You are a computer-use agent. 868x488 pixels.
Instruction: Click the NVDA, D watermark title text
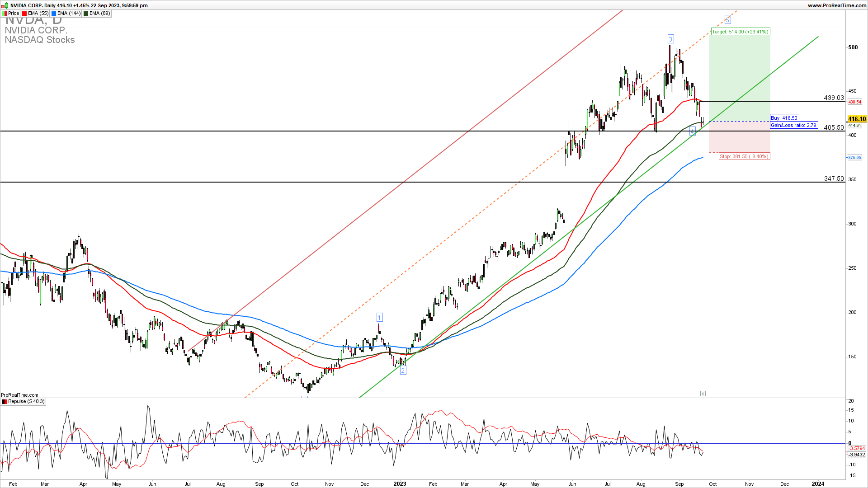pos(33,20)
